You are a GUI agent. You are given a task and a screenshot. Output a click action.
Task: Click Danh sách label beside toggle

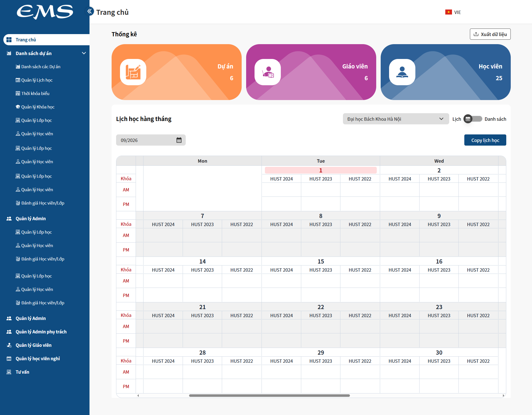495,119
